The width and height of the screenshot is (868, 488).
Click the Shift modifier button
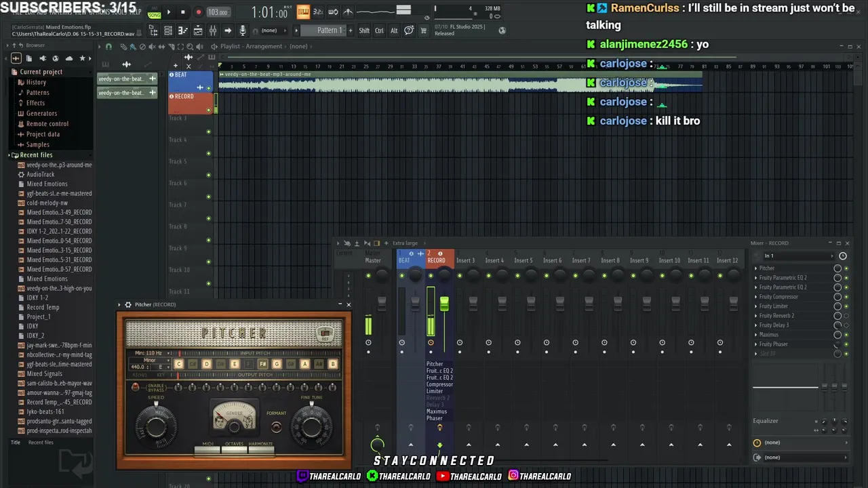(x=364, y=30)
